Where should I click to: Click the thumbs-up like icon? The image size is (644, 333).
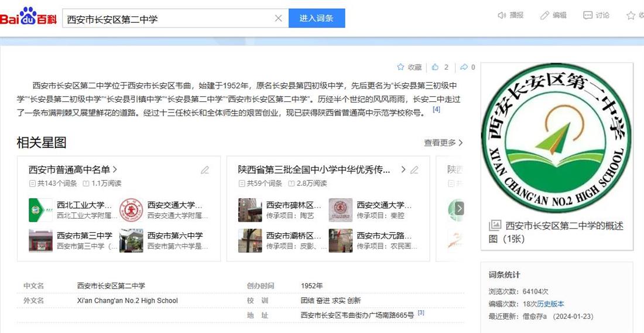tap(436, 67)
